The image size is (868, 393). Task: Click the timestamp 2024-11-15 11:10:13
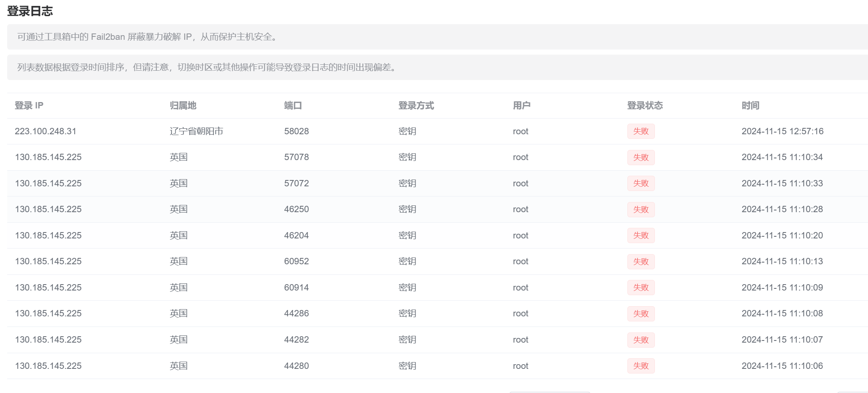click(782, 261)
